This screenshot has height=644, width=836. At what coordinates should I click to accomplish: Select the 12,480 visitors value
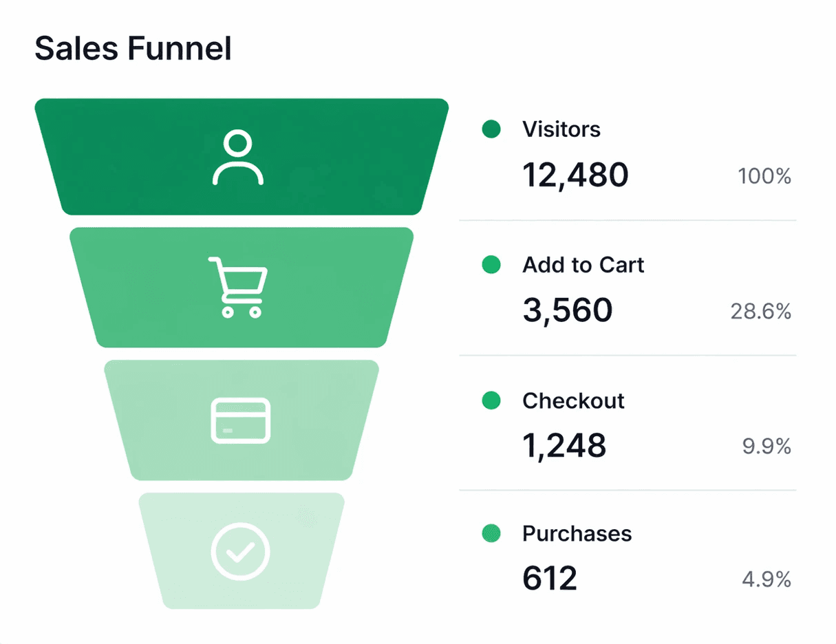575,175
